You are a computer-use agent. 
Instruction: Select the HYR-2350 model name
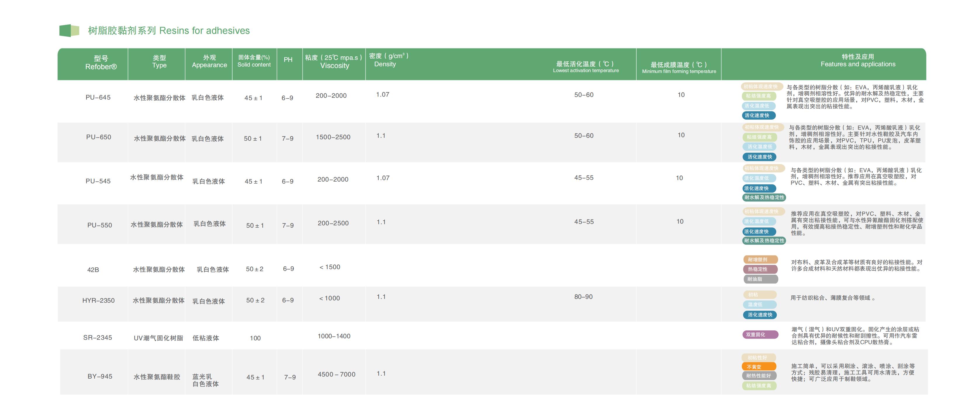[98, 300]
